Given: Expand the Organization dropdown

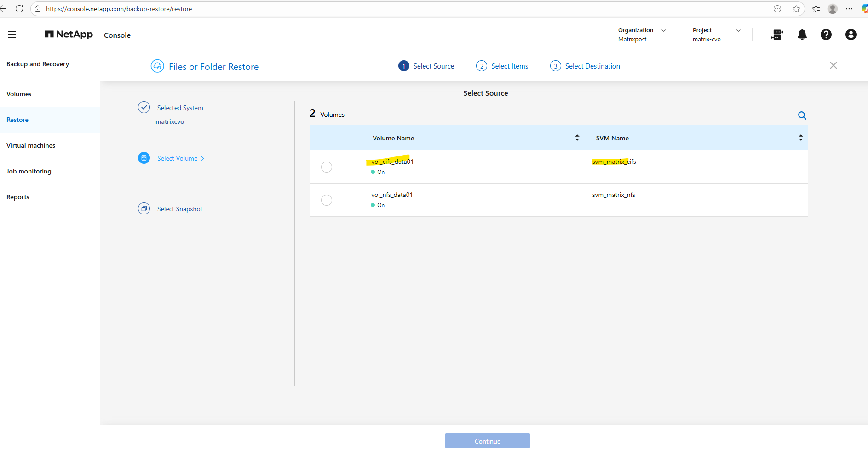Looking at the screenshot, I should point(663,30).
